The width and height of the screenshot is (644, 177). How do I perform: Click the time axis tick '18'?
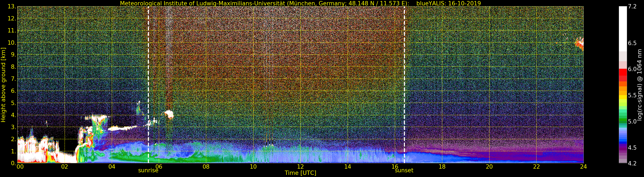pos(442,166)
